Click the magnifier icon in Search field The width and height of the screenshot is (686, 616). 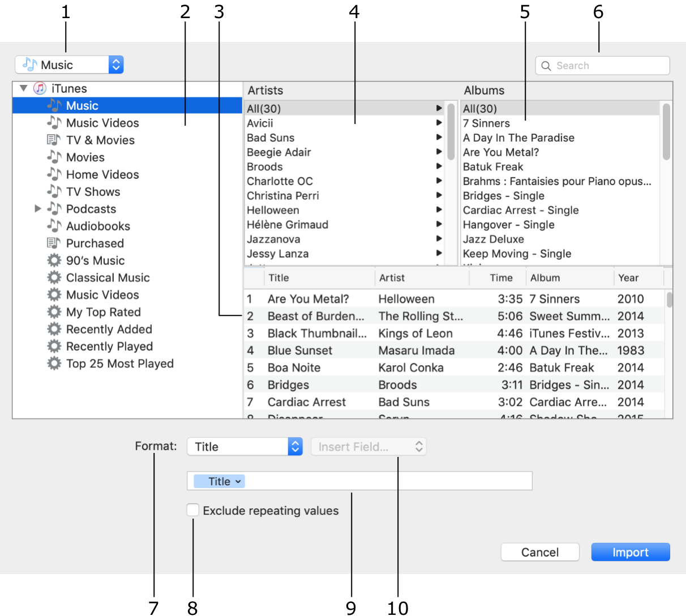(x=546, y=66)
